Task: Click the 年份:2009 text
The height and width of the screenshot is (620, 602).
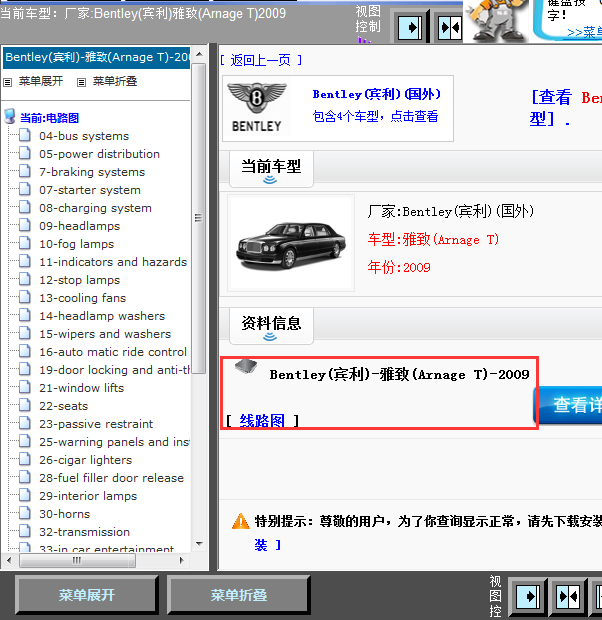Action: [399, 267]
